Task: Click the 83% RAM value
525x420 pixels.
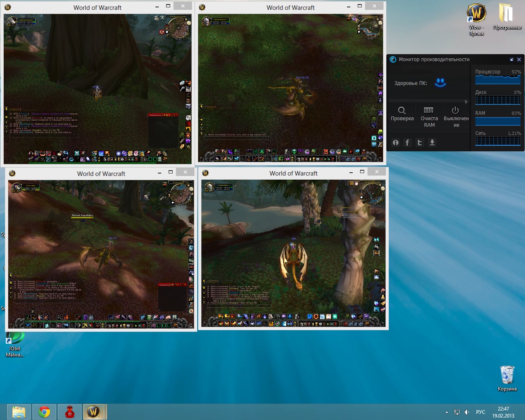Action: click(x=516, y=113)
